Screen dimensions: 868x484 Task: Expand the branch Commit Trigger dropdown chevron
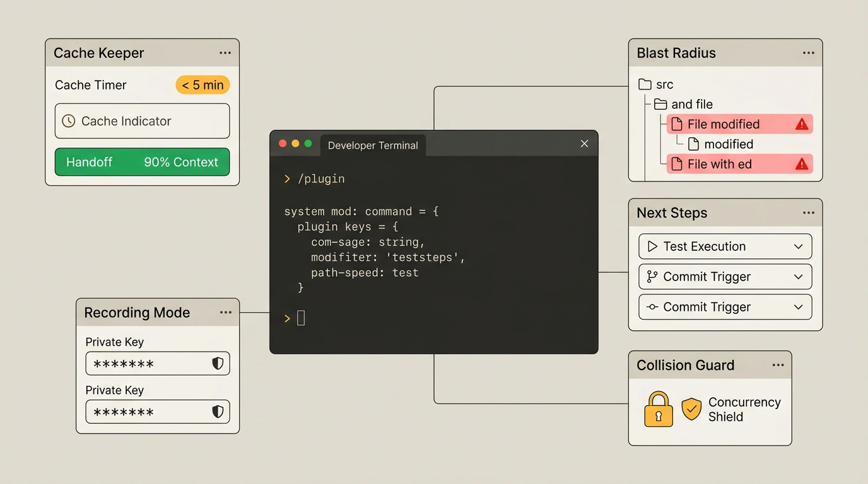coord(798,277)
